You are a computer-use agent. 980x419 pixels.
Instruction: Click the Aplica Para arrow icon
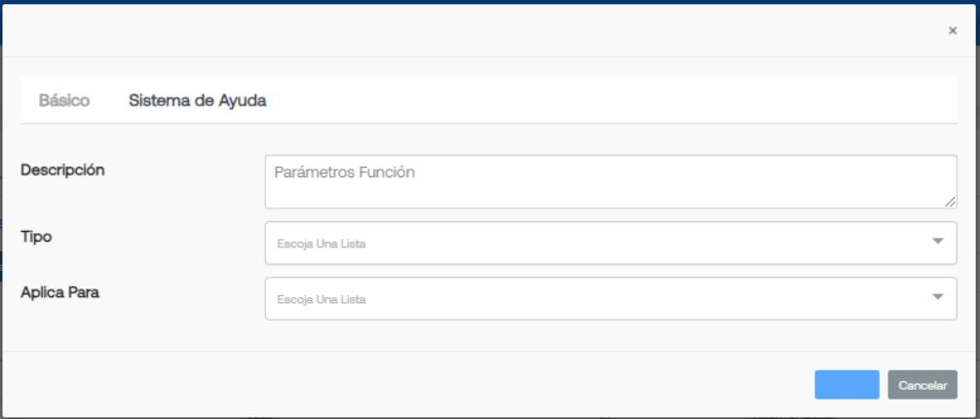click(937, 297)
